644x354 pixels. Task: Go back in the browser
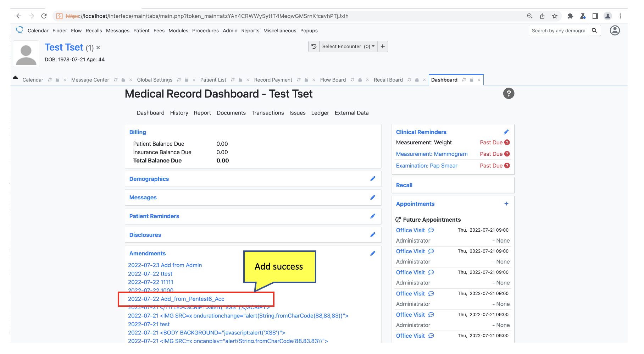[19, 16]
